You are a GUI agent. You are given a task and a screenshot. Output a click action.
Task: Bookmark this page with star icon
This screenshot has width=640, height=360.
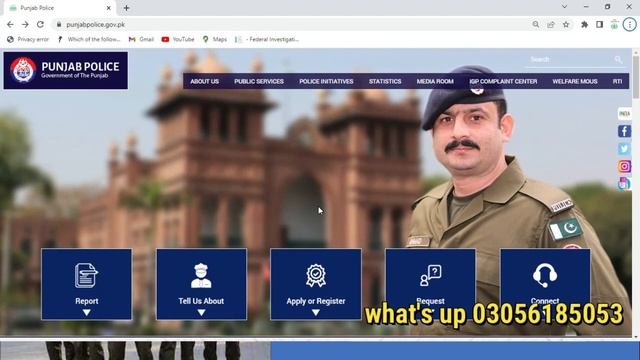[566, 24]
